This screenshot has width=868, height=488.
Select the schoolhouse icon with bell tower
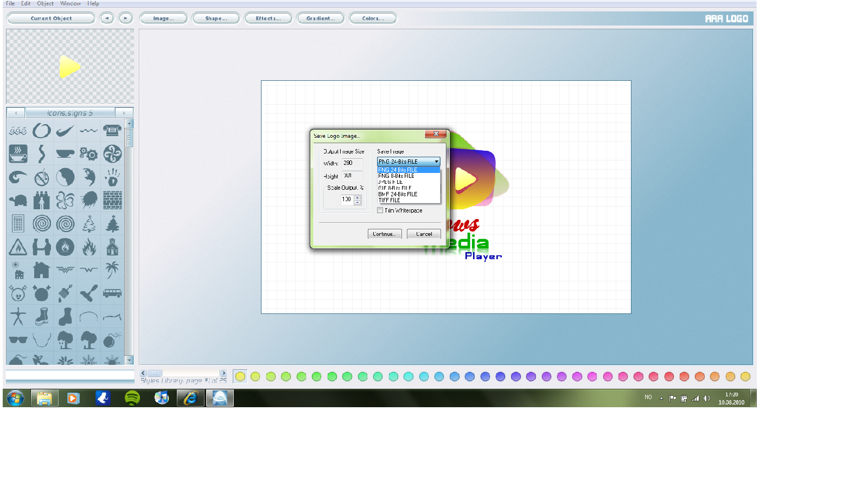(x=112, y=247)
